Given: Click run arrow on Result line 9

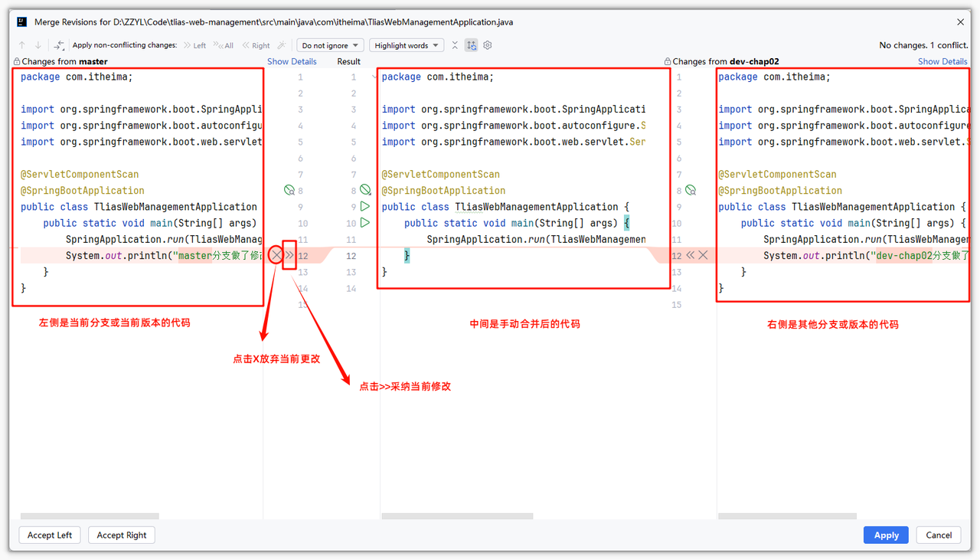Looking at the screenshot, I should coord(365,207).
